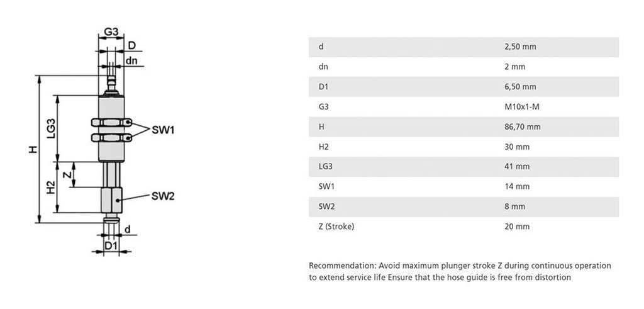
Task: Click the SW1 label in the drawing
Action: 163,130
